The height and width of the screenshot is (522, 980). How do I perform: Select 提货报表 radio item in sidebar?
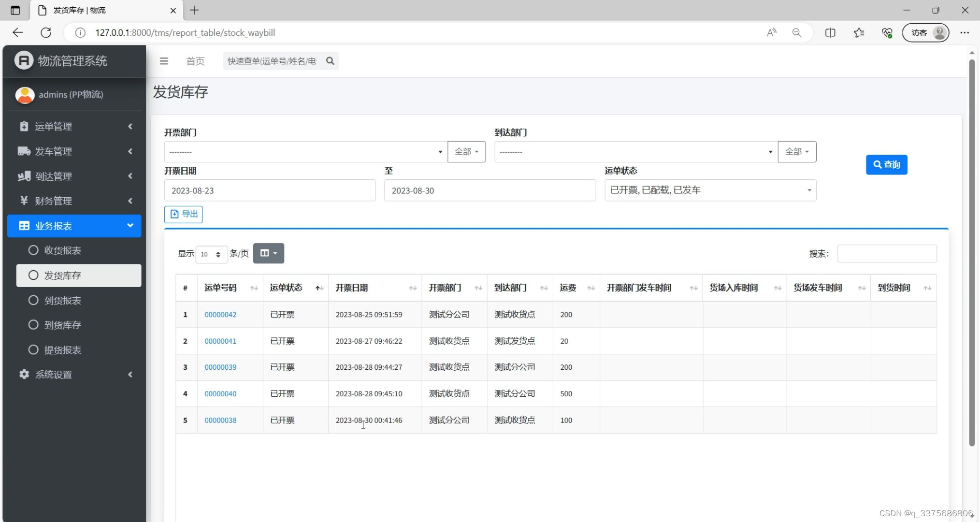(x=63, y=350)
